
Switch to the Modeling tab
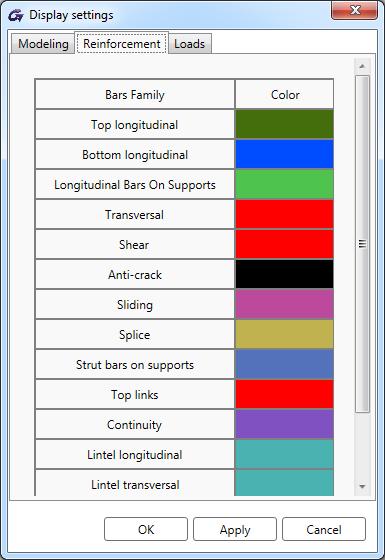tap(43, 44)
